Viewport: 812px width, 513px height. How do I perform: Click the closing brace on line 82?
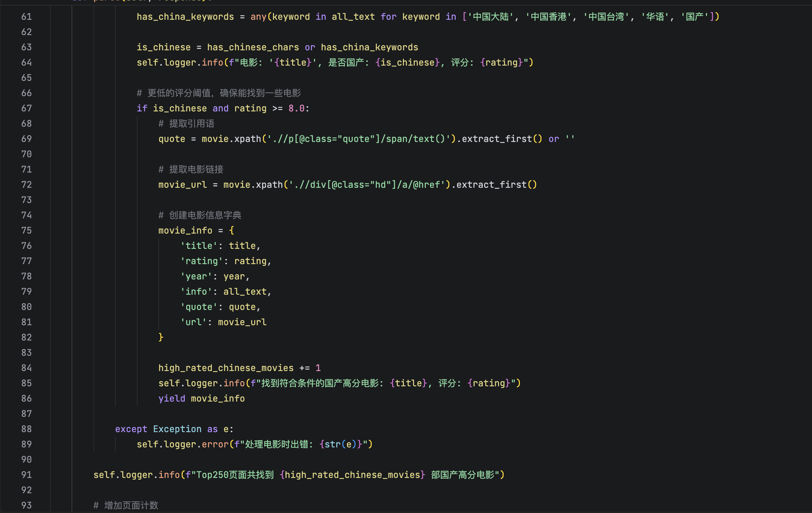(x=161, y=337)
